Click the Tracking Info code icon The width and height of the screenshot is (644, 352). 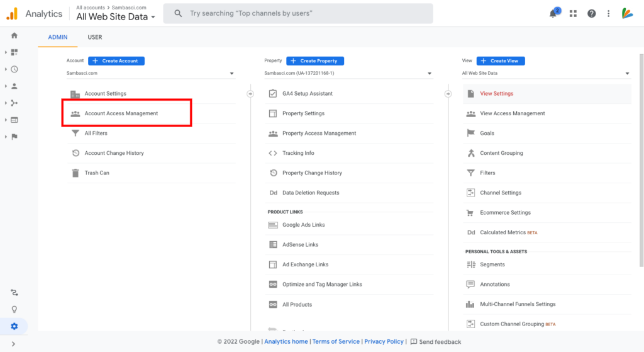coord(273,153)
